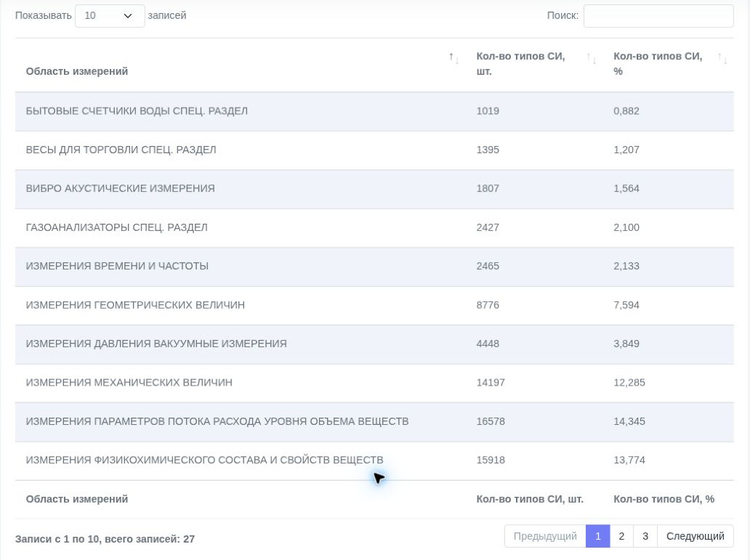Image resolution: width=750 pixels, height=560 pixels.
Task: Click the Область измерений header text
Action: coord(76,71)
